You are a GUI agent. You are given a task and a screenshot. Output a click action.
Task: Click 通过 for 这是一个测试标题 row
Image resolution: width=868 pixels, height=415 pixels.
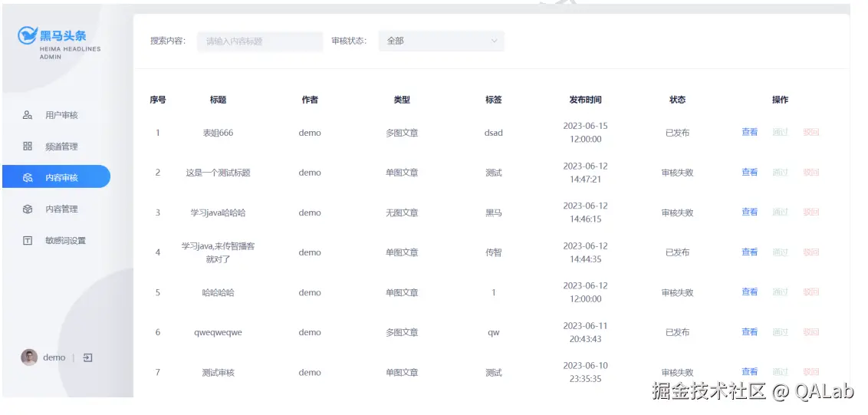pyautogui.click(x=780, y=172)
